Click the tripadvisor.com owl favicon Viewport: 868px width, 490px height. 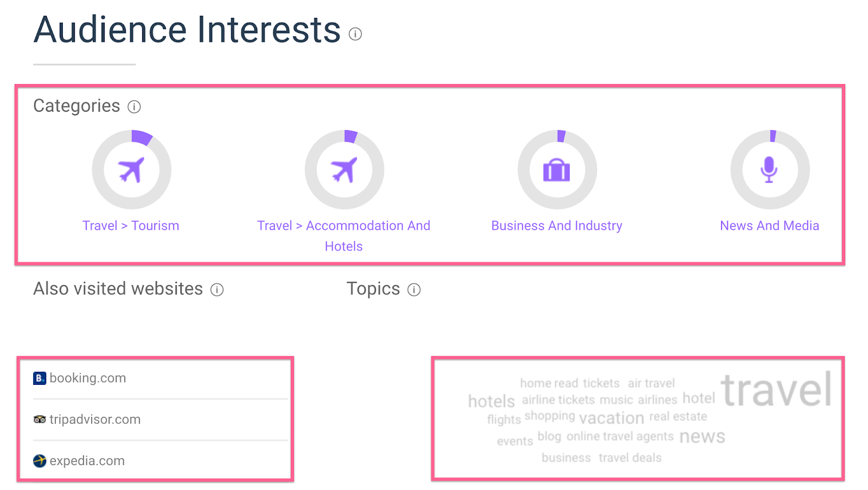tap(40, 420)
